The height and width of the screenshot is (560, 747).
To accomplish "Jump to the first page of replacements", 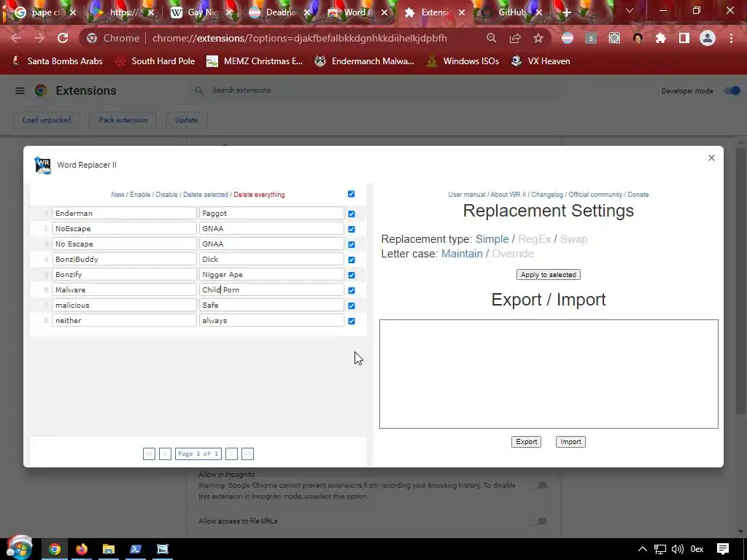I will 149,454.
